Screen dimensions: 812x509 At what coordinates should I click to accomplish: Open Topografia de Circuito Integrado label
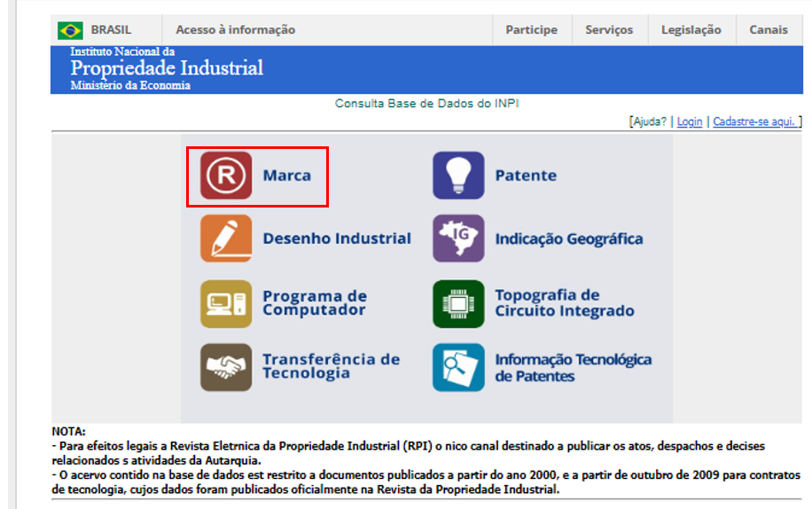pos(565,303)
